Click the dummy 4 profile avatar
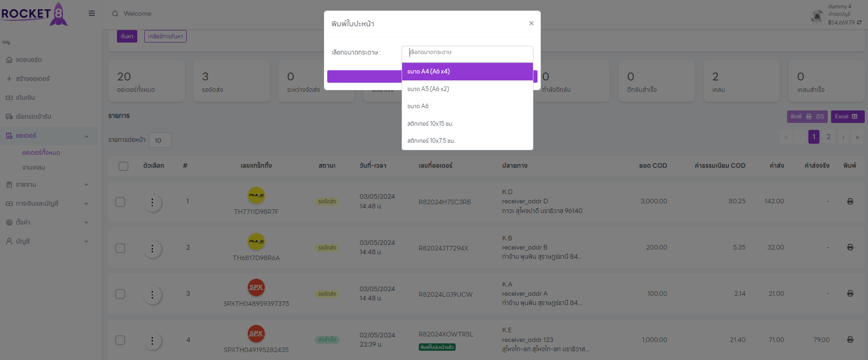 tap(817, 16)
